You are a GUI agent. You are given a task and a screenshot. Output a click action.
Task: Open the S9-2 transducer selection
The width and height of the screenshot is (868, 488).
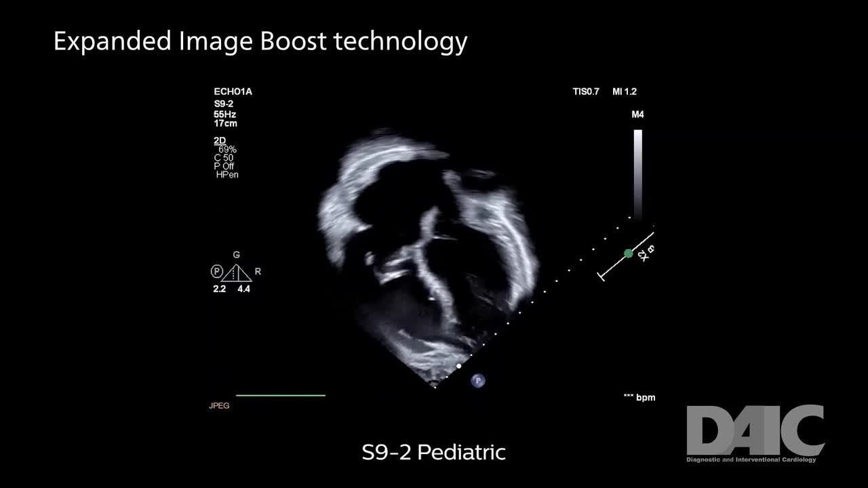tap(224, 104)
